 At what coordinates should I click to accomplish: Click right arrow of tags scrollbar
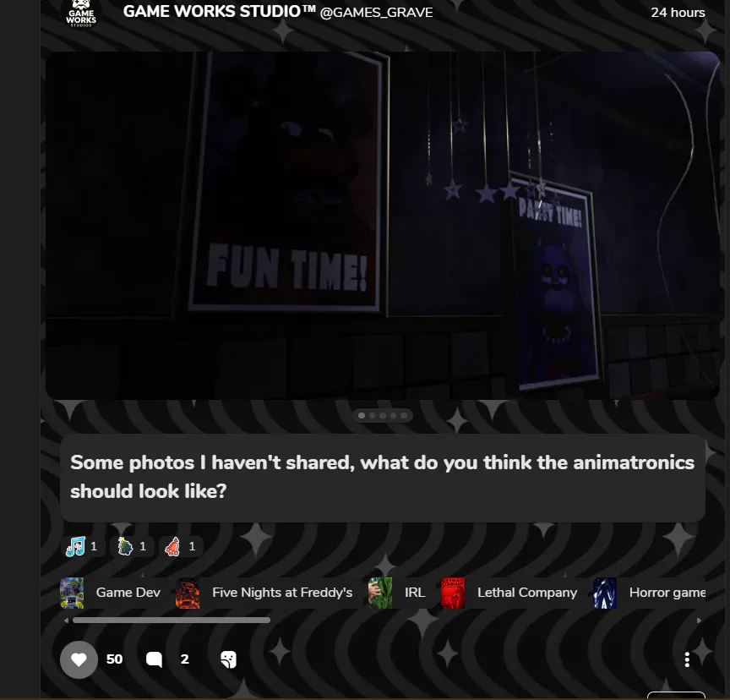699,621
